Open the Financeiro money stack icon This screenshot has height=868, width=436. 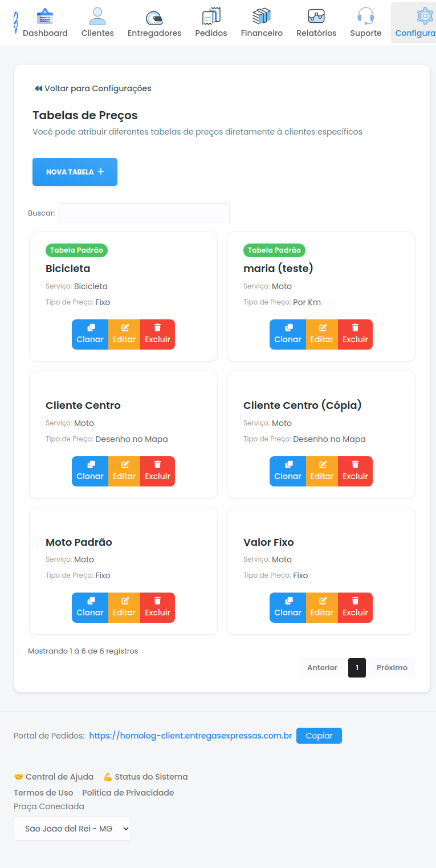tap(262, 17)
